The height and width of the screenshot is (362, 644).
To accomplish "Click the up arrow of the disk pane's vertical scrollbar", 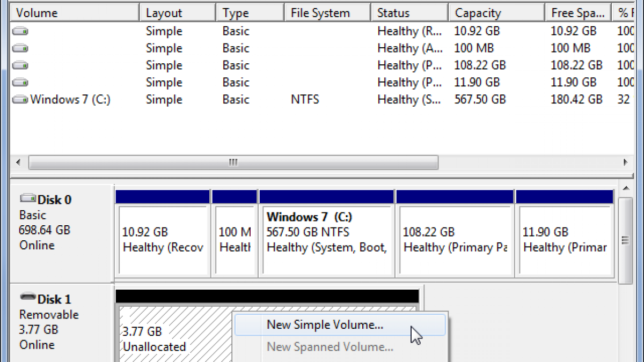I will click(x=625, y=188).
